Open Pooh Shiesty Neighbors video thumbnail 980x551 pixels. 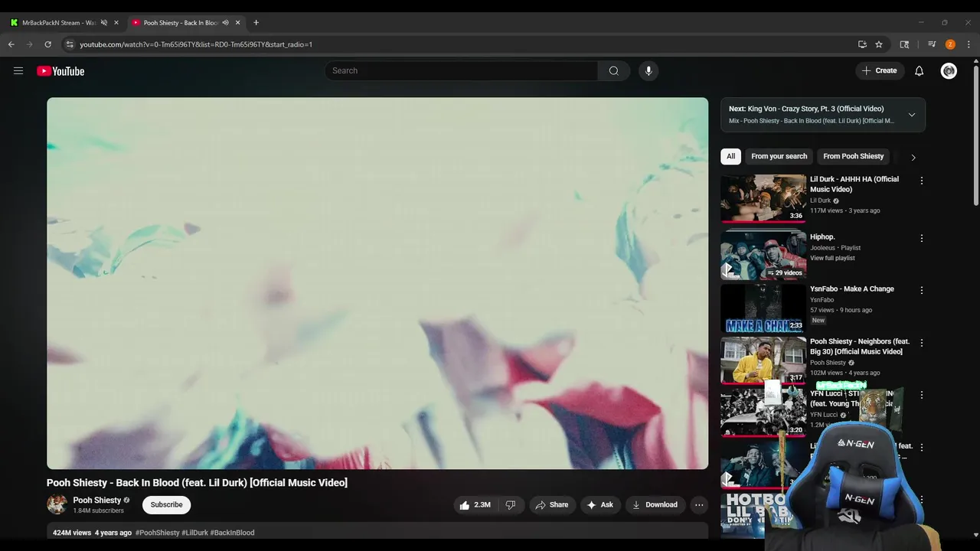(763, 360)
